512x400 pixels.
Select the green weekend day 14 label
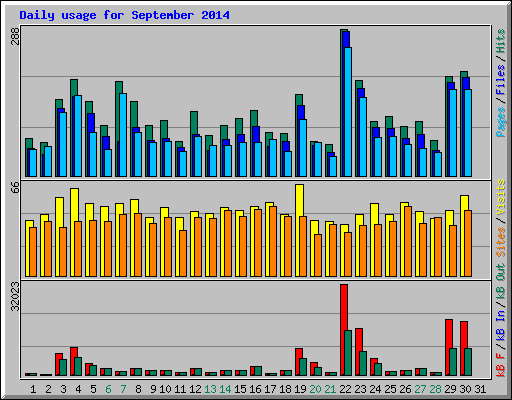225,389
